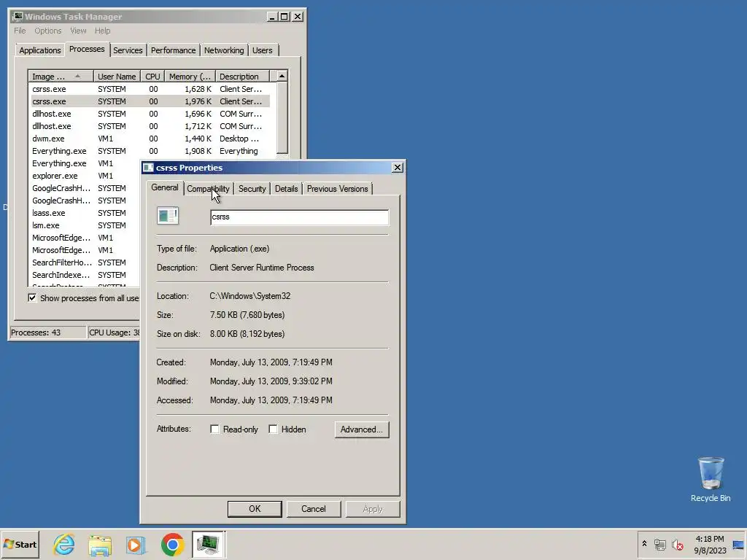Open Windows Explorer folder icon in taskbar
The height and width of the screenshot is (560, 747).
point(100,544)
